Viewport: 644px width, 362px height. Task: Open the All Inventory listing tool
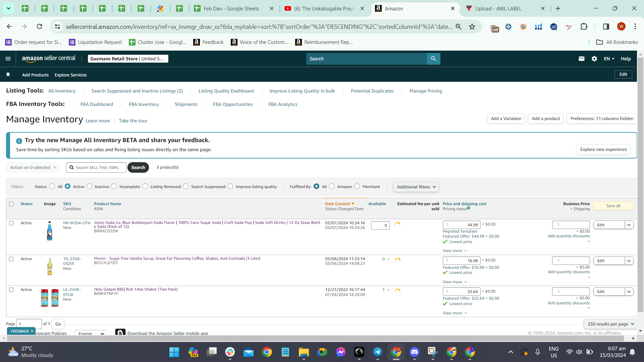coord(62,91)
